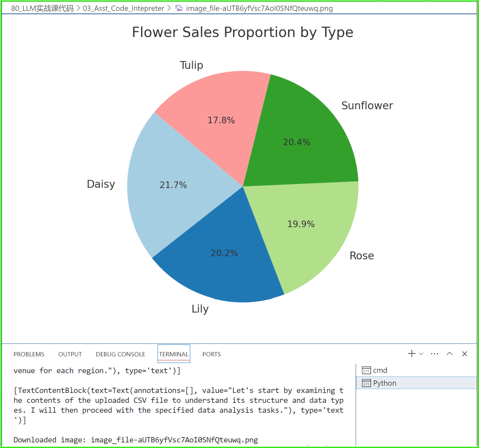Open the launch profile dropdown chevron

(x=421, y=354)
